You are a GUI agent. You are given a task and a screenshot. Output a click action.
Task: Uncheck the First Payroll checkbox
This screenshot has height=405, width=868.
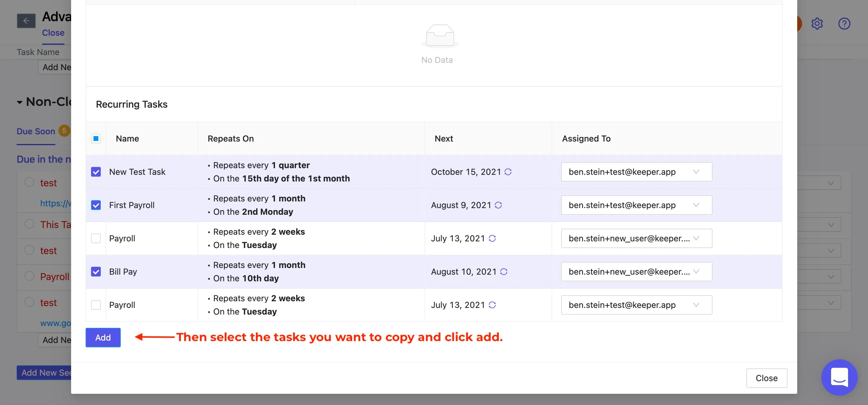96,205
